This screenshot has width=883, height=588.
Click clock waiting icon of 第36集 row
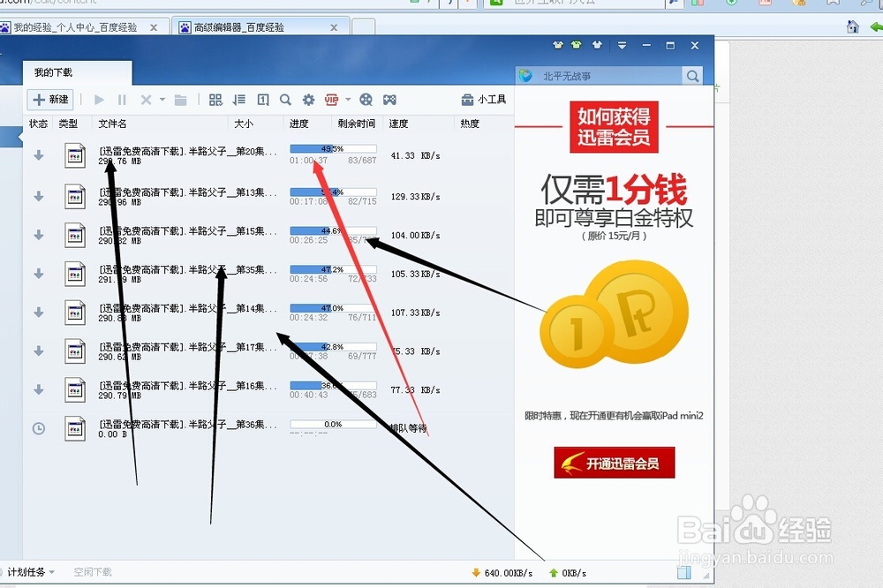tap(38, 428)
